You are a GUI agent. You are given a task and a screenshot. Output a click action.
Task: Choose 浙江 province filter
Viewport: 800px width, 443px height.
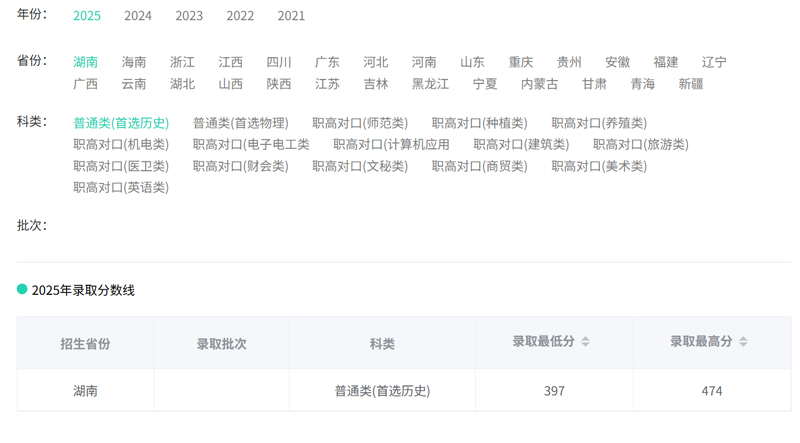(x=182, y=62)
